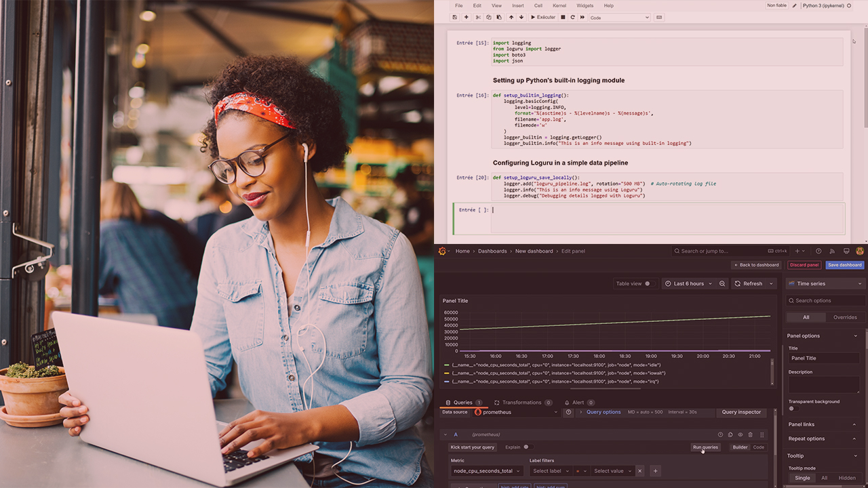Interrupt the kernel using the stop icon
Screen dimensions: 868x488
click(x=563, y=17)
